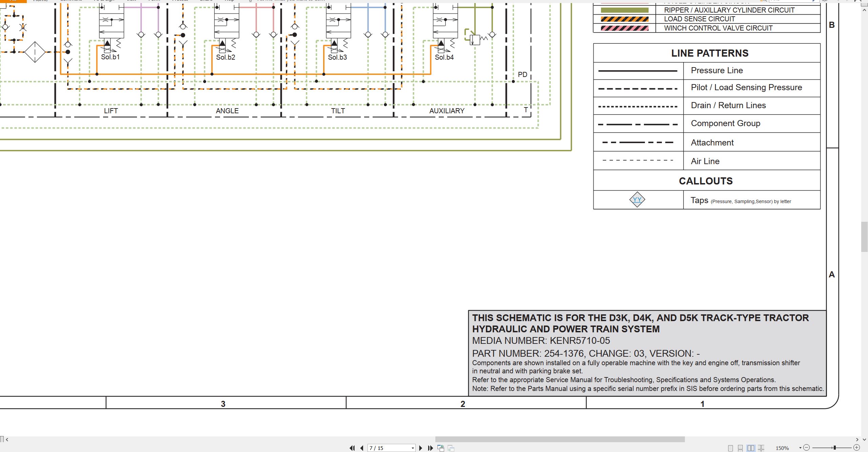Image resolution: width=868 pixels, height=452 pixels.
Task: Go to the previous page
Action: click(362, 448)
